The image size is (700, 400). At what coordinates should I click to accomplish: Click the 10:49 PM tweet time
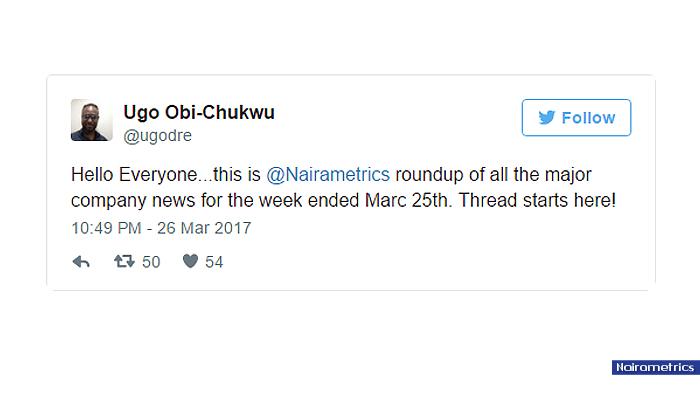click(105, 228)
